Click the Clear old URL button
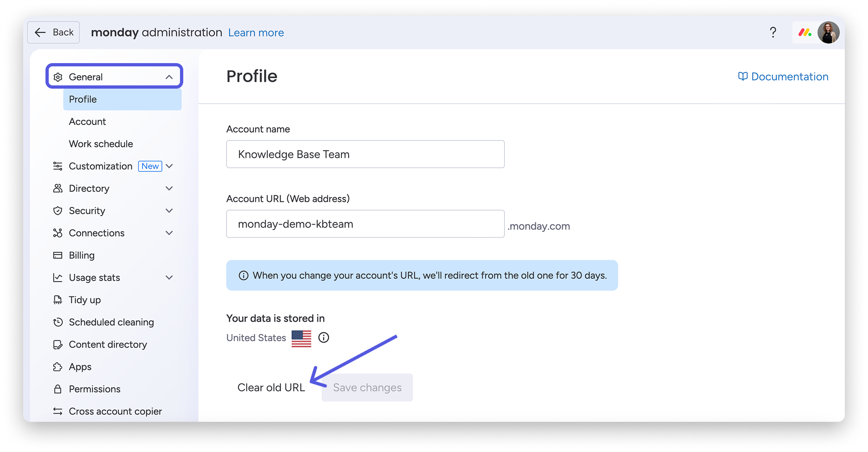This screenshot has height=452, width=868. pyautogui.click(x=271, y=387)
